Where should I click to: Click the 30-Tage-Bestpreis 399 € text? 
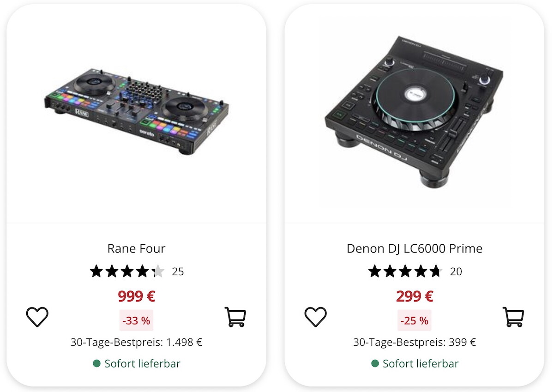point(414,342)
